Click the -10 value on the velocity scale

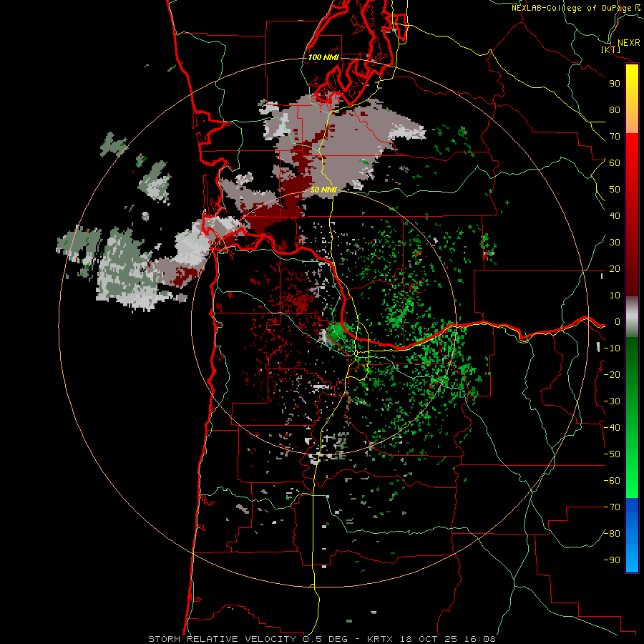pos(612,348)
